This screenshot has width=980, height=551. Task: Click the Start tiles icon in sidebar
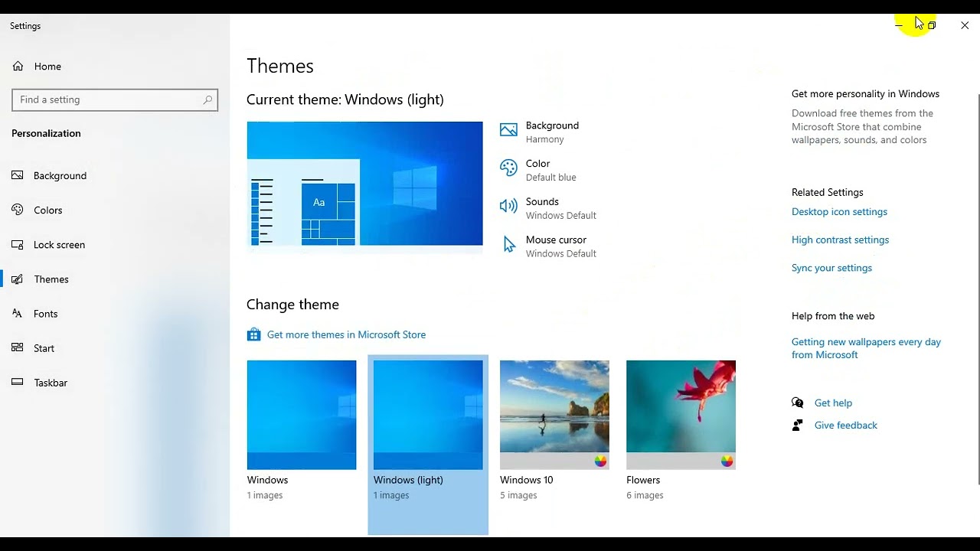(x=18, y=348)
